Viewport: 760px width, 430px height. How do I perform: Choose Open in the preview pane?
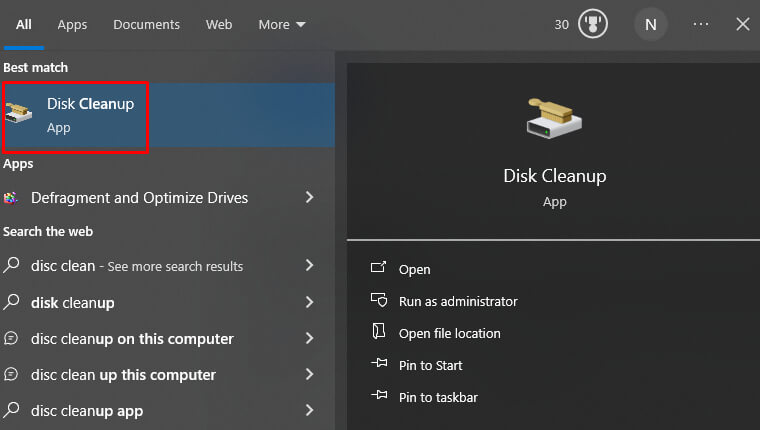[414, 269]
